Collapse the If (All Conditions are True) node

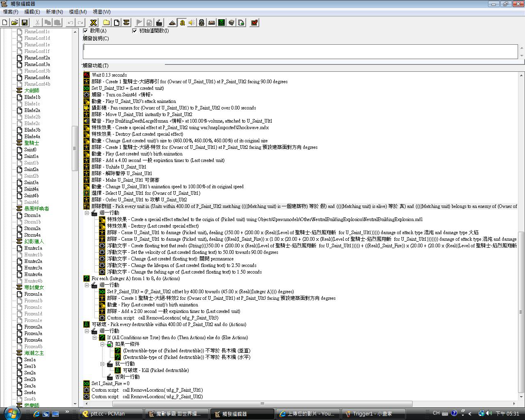(x=95, y=338)
